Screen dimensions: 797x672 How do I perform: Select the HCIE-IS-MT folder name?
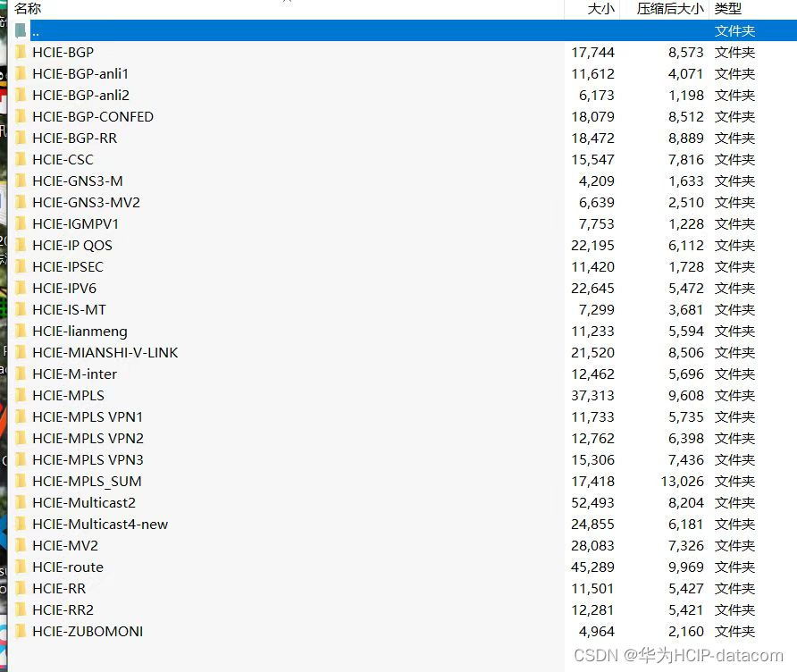70,309
